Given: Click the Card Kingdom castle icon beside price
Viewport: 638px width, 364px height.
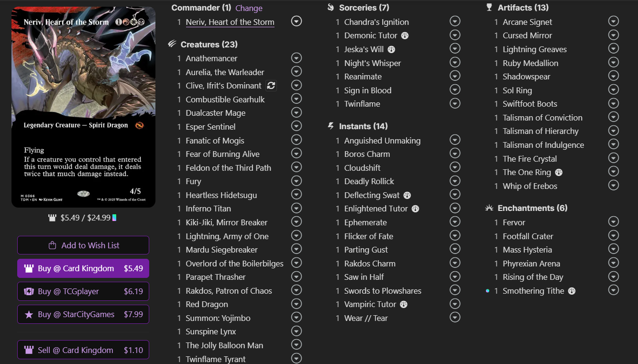Looking at the screenshot, I should click(53, 218).
